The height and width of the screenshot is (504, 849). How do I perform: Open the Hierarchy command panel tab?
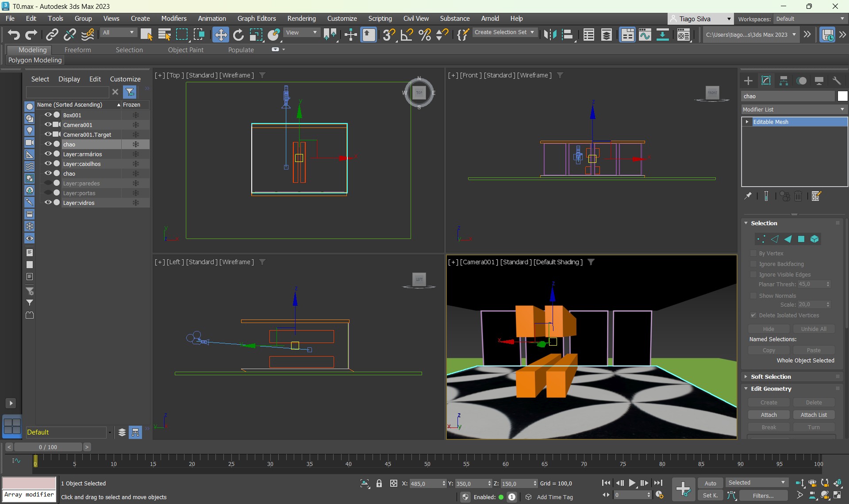[x=784, y=81]
